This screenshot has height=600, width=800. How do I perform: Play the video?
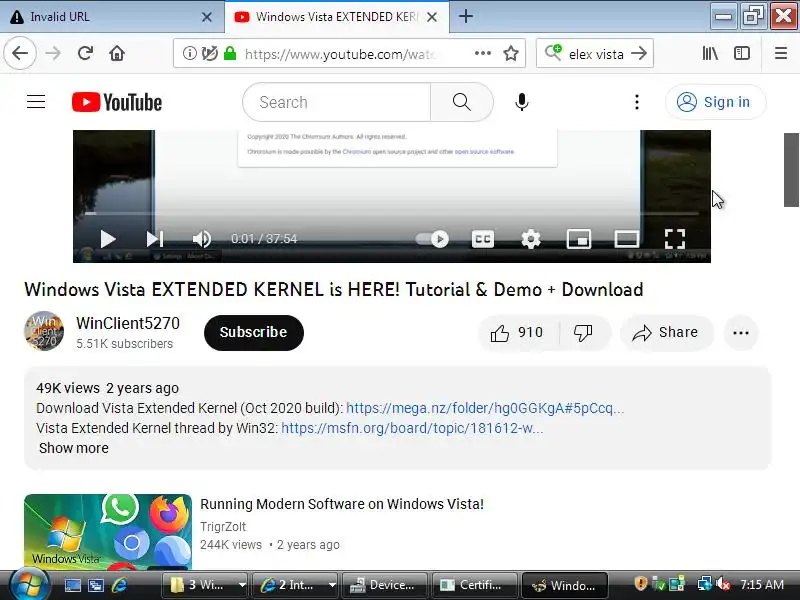click(108, 239)
